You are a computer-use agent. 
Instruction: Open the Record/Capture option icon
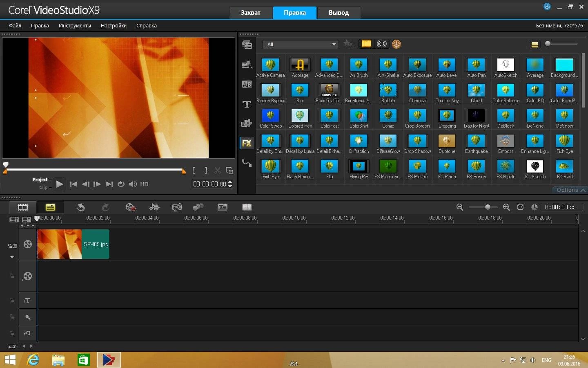[x=130, y=207]
